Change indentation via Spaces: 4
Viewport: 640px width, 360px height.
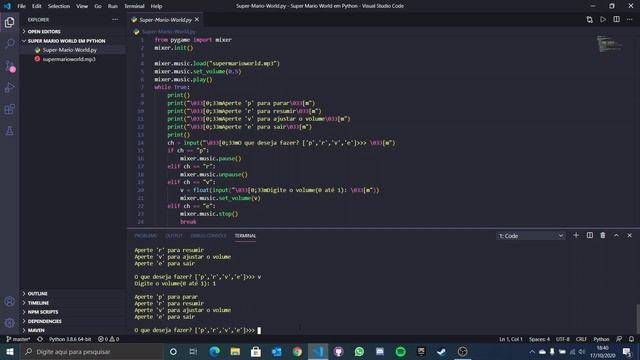(x=539, y=339)
